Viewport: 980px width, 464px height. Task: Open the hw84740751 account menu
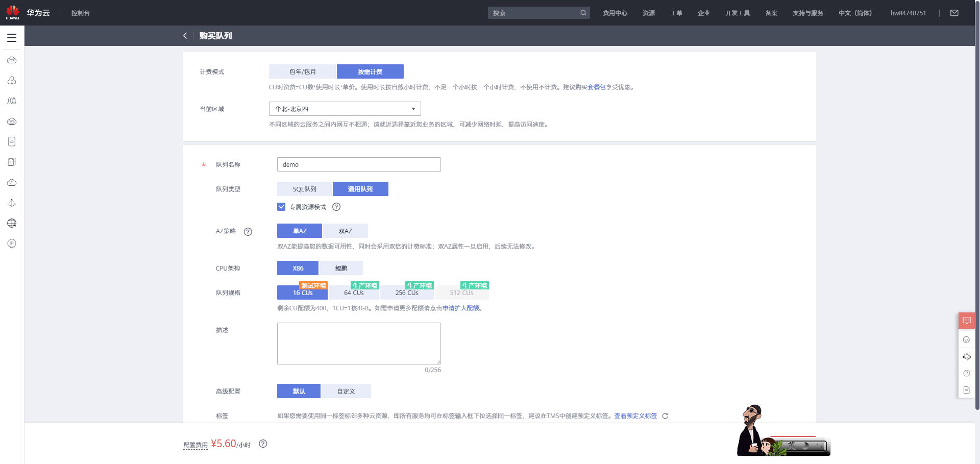pyautogui.click(x=908, y=13)
